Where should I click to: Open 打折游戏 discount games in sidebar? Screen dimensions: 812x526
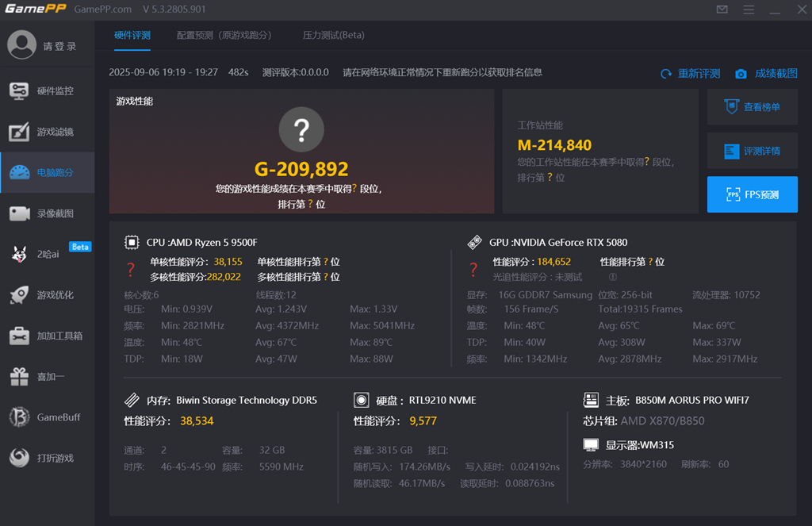coord(47,458)
